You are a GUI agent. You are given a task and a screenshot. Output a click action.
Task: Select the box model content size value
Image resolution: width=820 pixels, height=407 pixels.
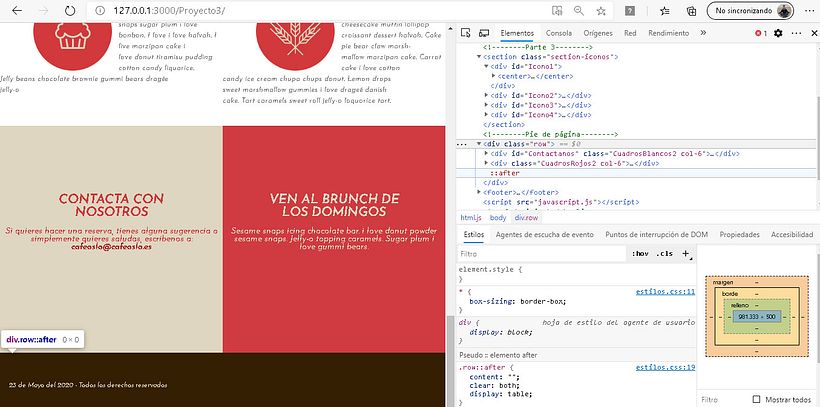tap(757, 317)
